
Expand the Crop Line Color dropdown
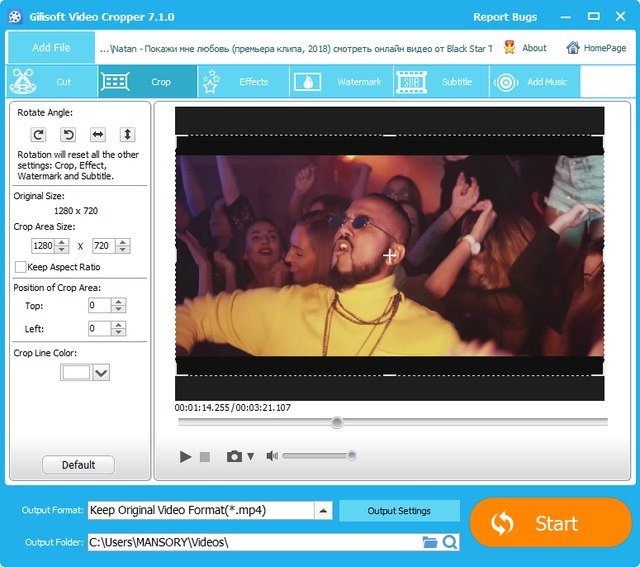tap(101, 372)
